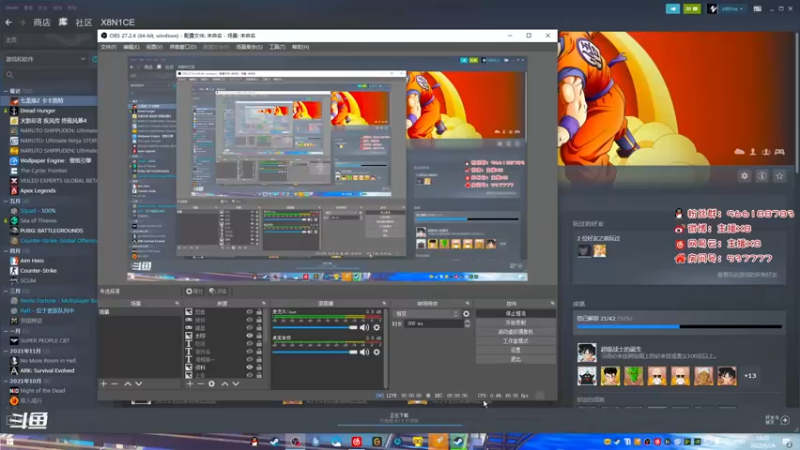Switch to Steam 商店 tab
This screenshot has height=450, width=800.
click(42, 22)
